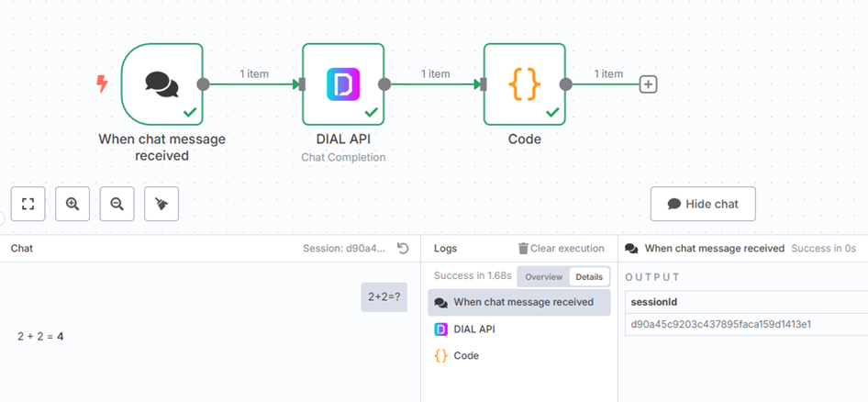Screen dimensions: 868x402
Task: Click the Chat panel title
Action: coord(22,249)
